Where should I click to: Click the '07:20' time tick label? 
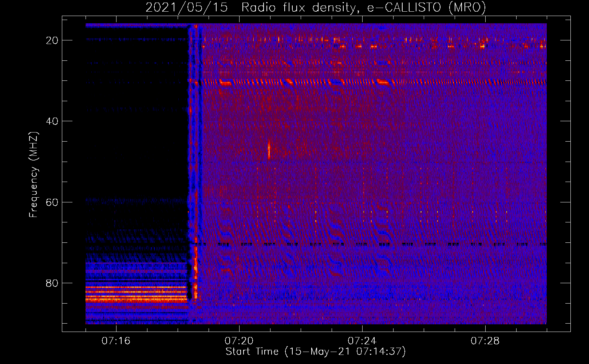pos(239,341)
